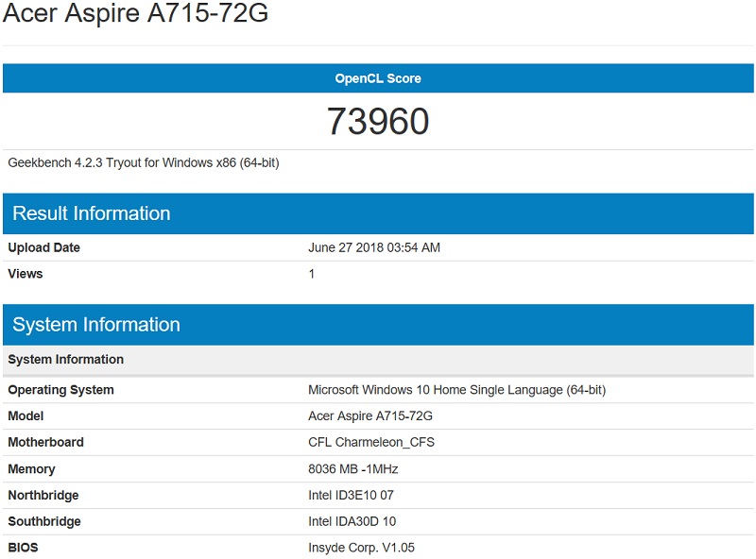The width and height of the screenshot is (756, 559).
Task: Click the blue System Information section header
Action: tap(378, 325)
